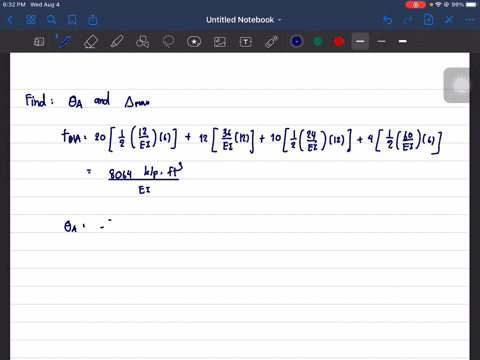The image size is (480, 360).
Task: Select the Eraser tool
Action: [91, 42]
